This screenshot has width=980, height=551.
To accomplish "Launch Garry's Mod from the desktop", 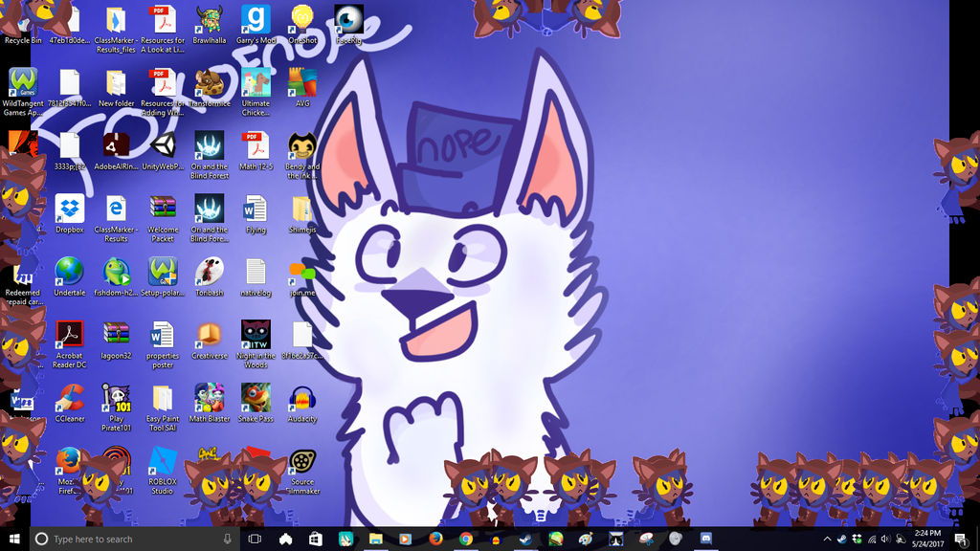I will click(256, 25).
